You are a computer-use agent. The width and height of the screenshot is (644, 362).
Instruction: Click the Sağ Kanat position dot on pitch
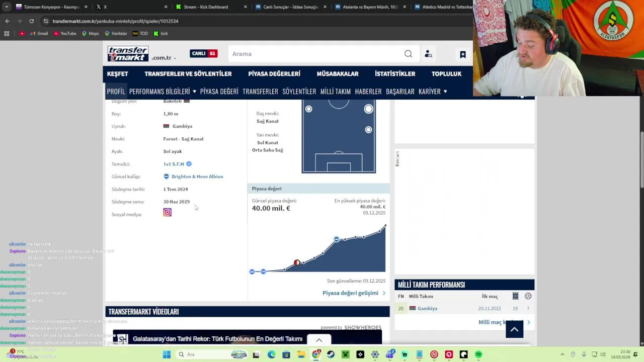(369, 109)
